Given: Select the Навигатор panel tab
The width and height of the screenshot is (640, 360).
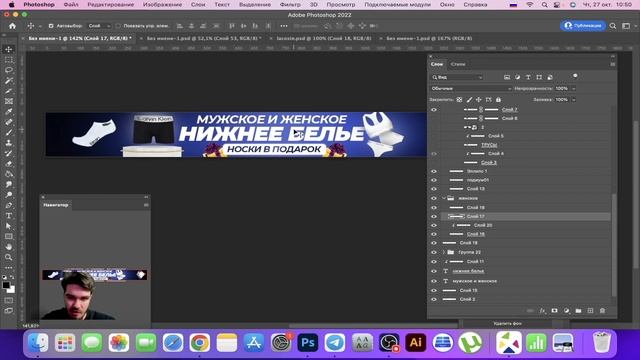Looking at the screenshot, I should [56, 205].
